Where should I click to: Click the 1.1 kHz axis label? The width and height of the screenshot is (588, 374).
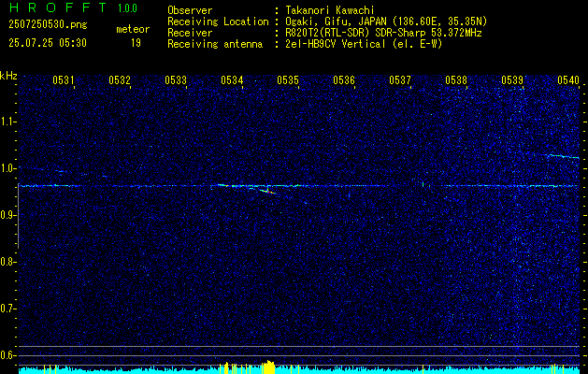[7, 122]
